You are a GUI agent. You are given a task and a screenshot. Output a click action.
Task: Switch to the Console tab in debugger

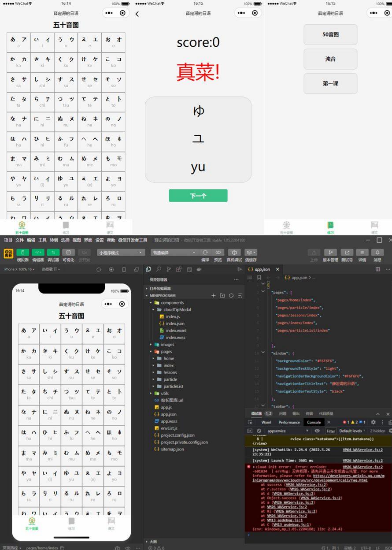[x=314, y=422]
